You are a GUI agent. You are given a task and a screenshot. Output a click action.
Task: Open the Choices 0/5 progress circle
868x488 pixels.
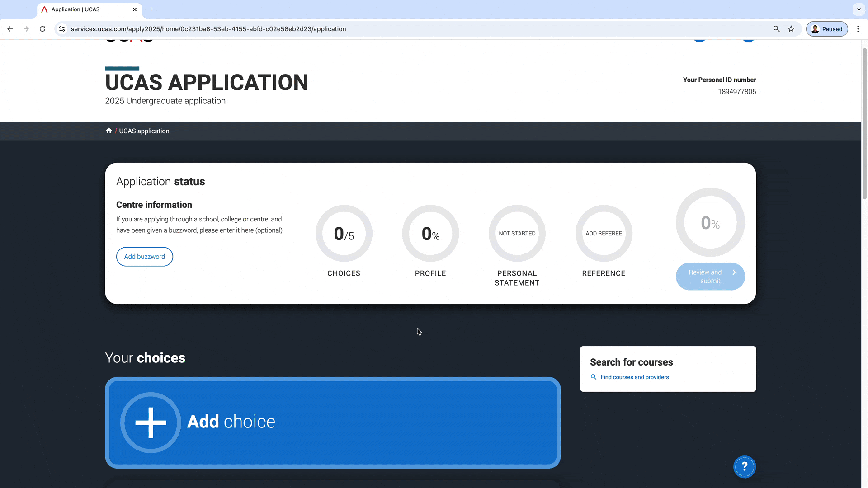(x=344, y=234)
